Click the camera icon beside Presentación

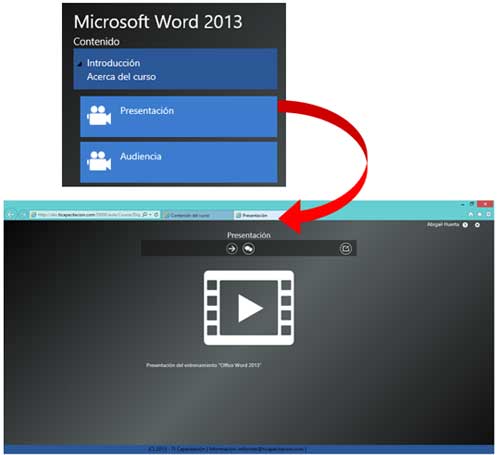[99, 116]
